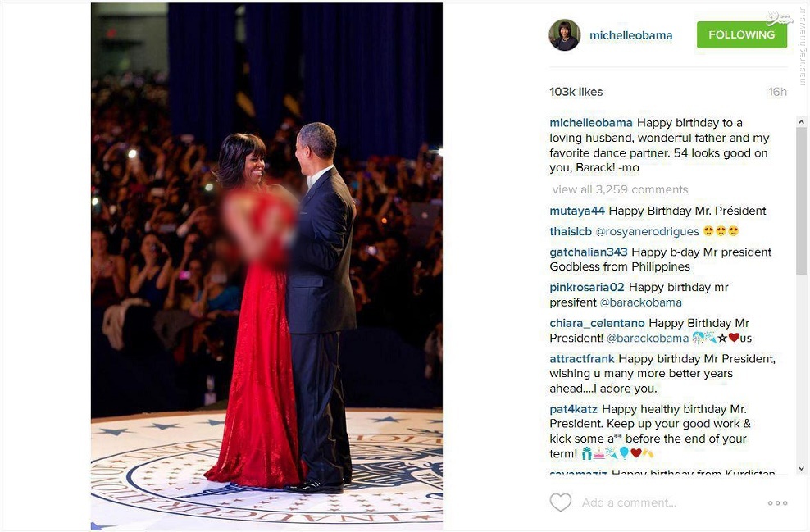Click the 16h post timestamp
This screenshot has height=532, width=810.
point(777,92)
